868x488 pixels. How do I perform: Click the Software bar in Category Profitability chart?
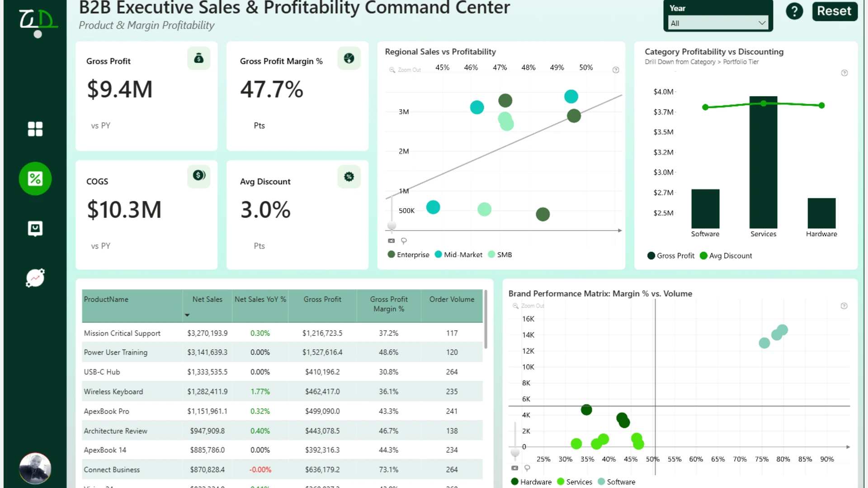[705, 209]
